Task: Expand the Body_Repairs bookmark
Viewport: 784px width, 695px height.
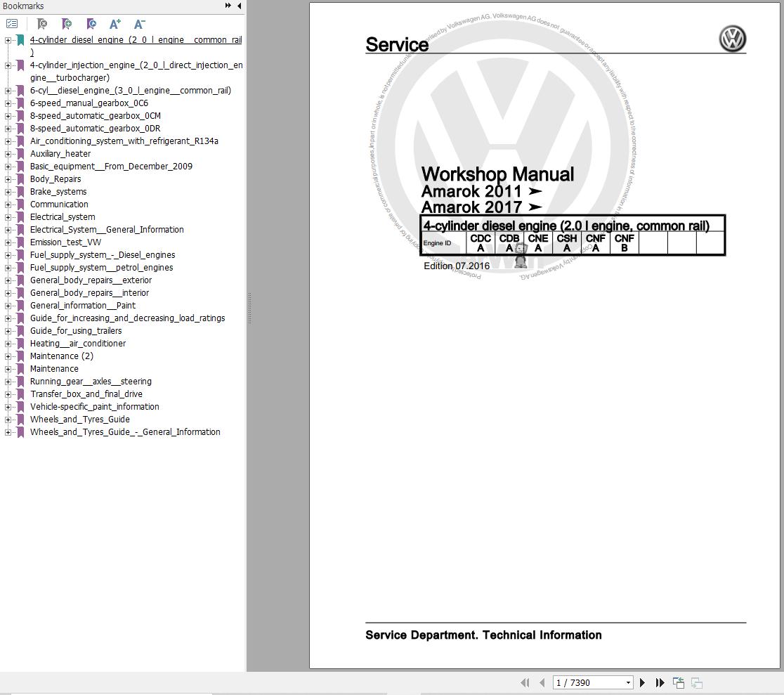Action: 8,179
